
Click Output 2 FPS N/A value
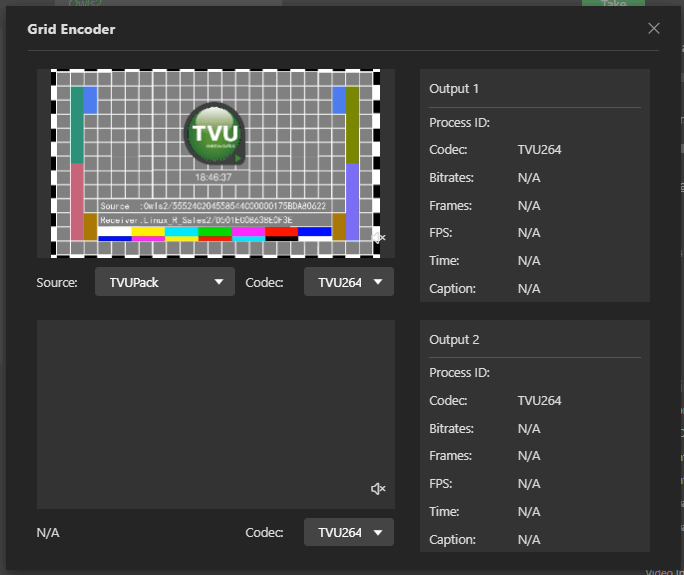[529, 483]
